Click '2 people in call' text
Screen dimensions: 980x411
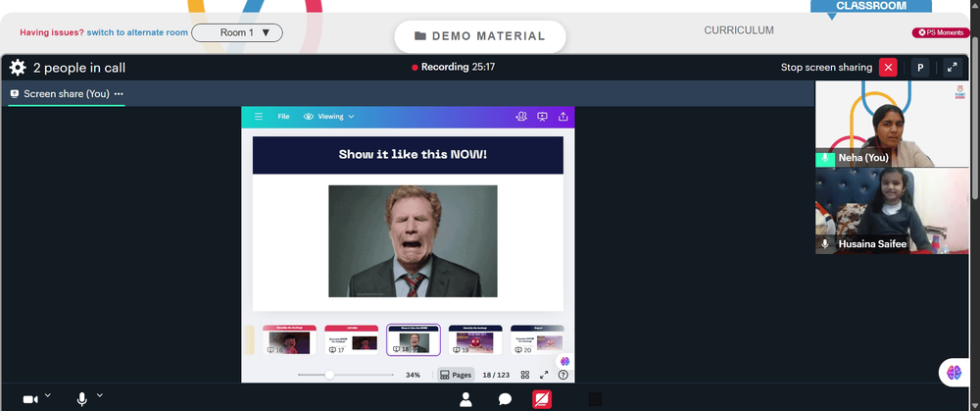pos(79,69)
